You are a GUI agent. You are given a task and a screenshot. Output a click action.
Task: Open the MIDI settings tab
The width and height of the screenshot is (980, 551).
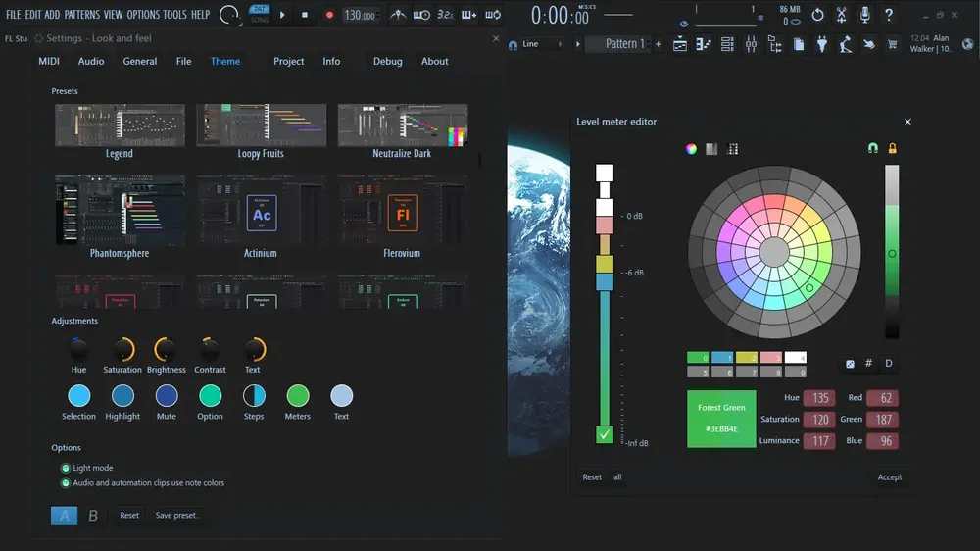[49, 62]
